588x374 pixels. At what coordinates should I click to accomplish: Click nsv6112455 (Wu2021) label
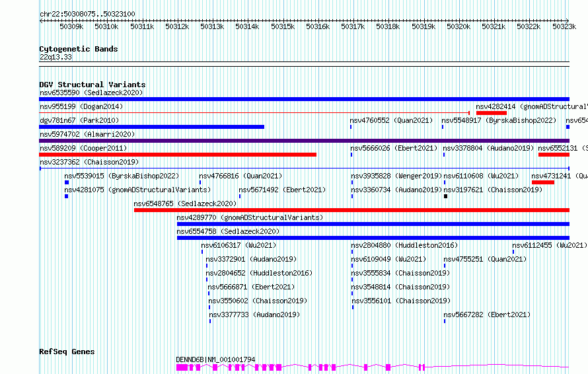[550, 245]
